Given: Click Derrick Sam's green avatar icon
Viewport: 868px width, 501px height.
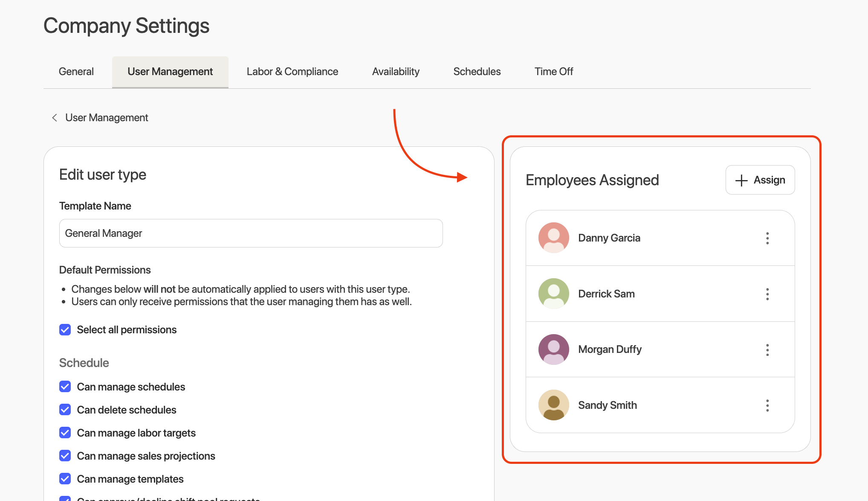Looking at the screenshot, I should (553, 294).
